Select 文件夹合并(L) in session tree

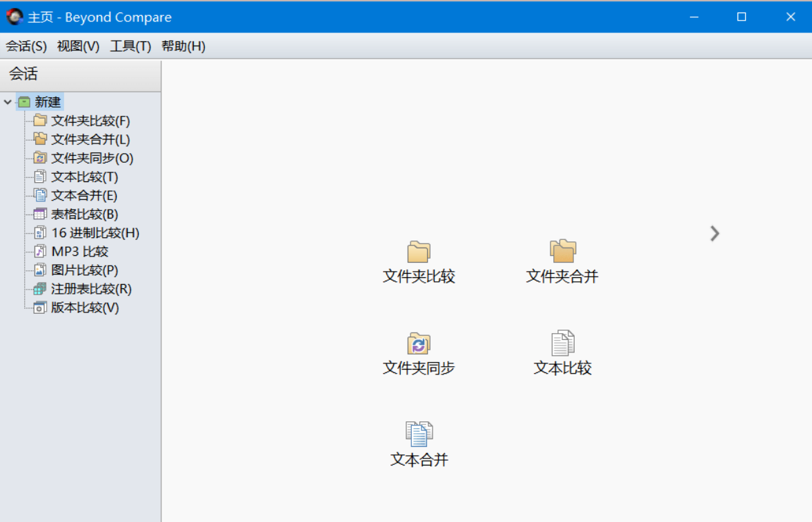coord(90,139)
